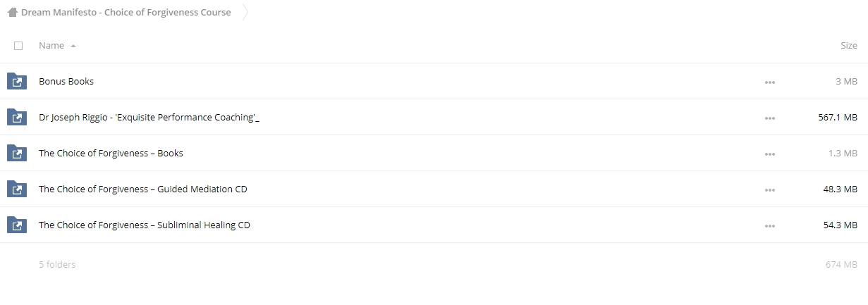The image size is (868, 305).
Task: Click the Dr Joseph Riggio folder icon
Action: [16, 117]
